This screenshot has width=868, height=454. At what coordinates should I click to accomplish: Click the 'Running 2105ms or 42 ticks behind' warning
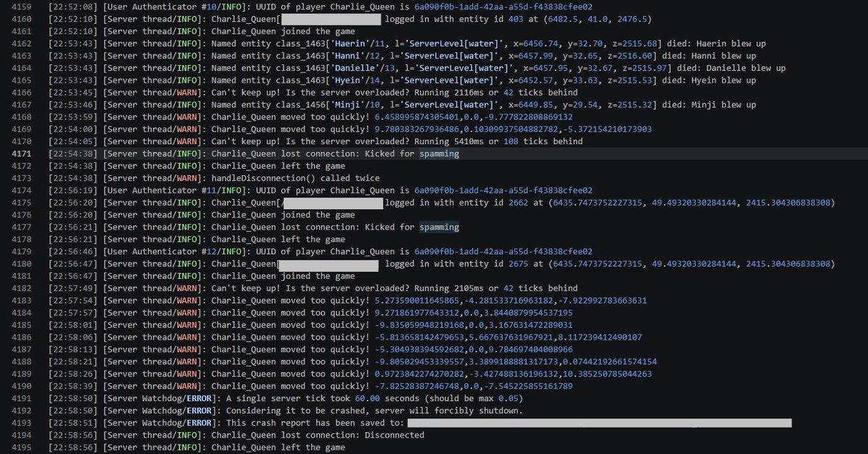[x=312, y=288]
